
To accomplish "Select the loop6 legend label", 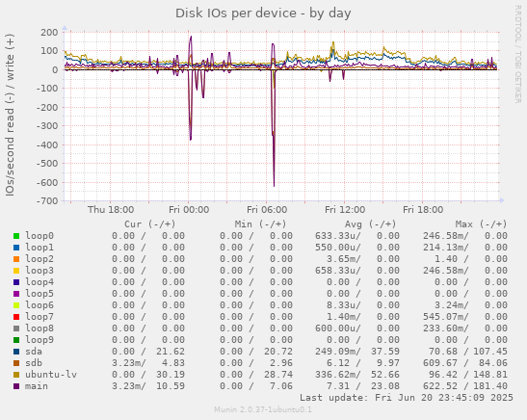I will [40, 305].
